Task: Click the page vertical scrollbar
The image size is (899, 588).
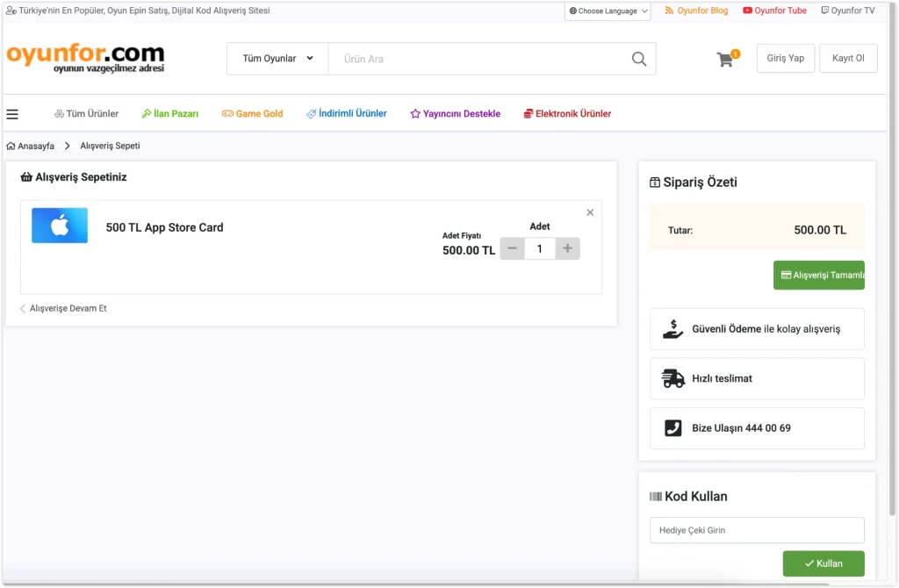Action: click(892, 258)
